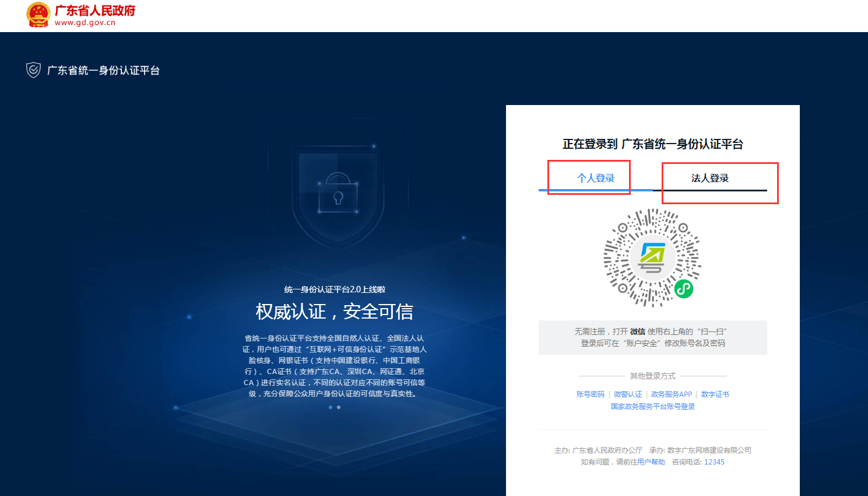Switch to the 法人登录 tab

709,178
